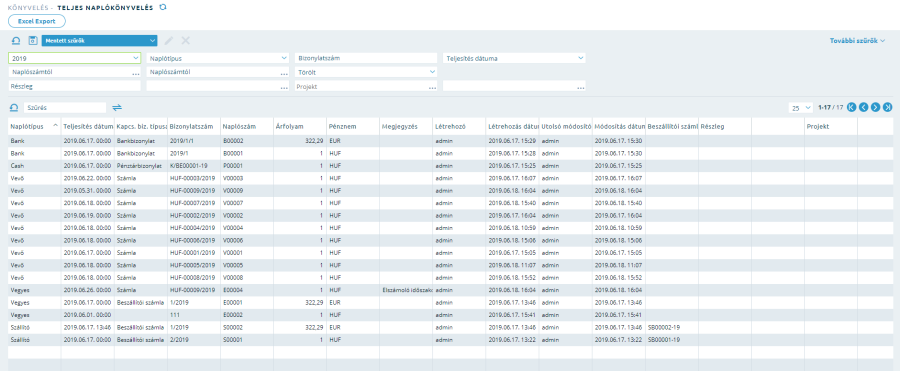Image resolution: width=900 pixels, height=371 pixels.
Task: Sort by Pénznem column header
Action: pos(352,126)
